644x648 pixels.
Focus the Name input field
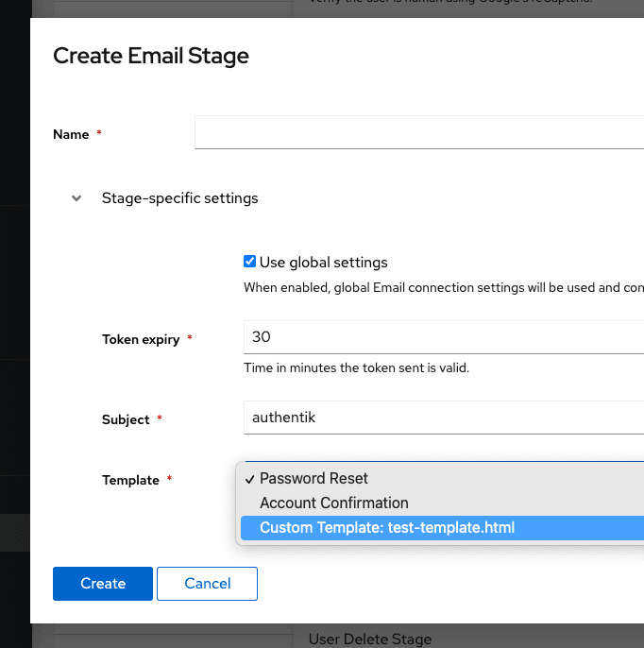[418, 133]
